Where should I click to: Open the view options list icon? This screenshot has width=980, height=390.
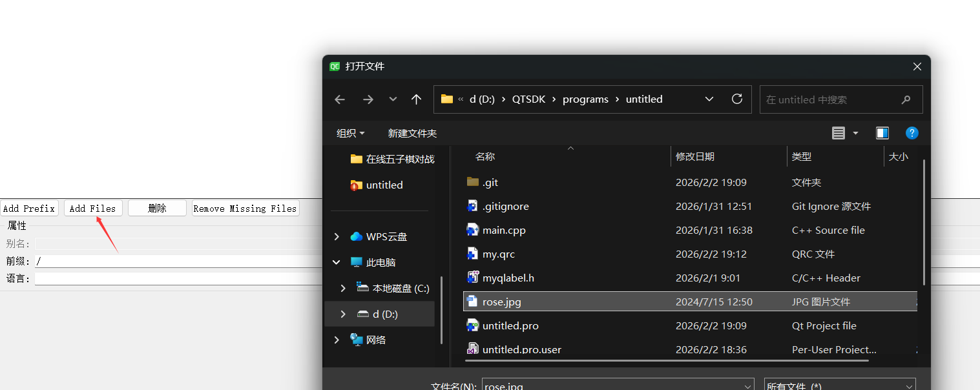[839, 133]
